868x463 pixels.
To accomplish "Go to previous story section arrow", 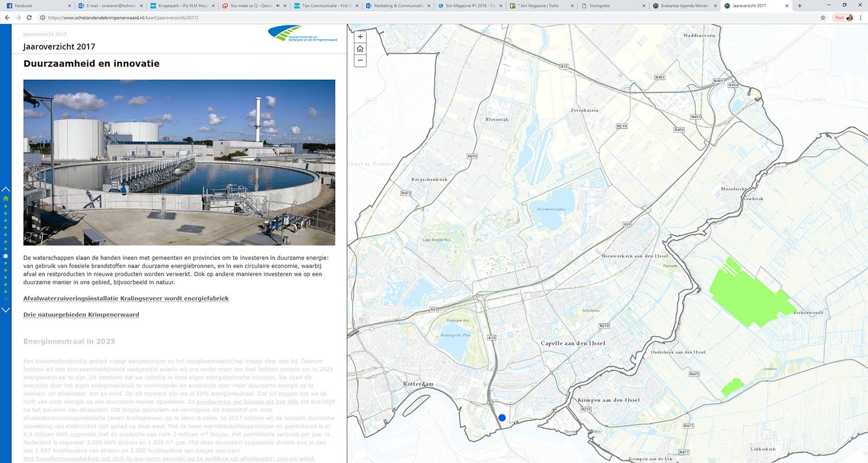I will [x=5, y=189].
